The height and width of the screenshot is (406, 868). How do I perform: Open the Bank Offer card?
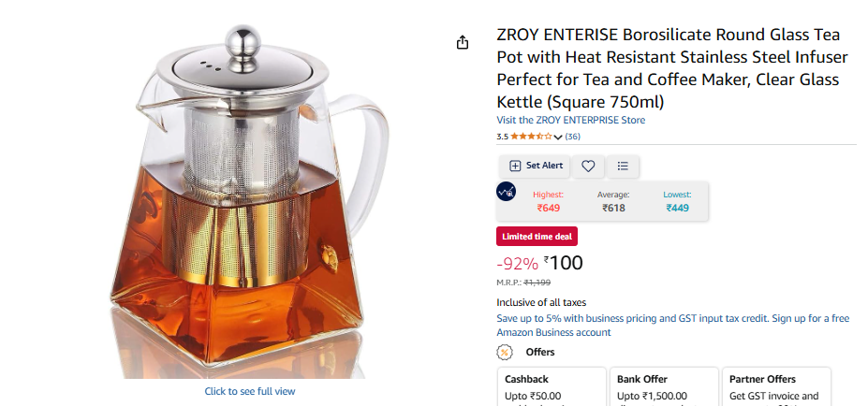click(664, 386)
